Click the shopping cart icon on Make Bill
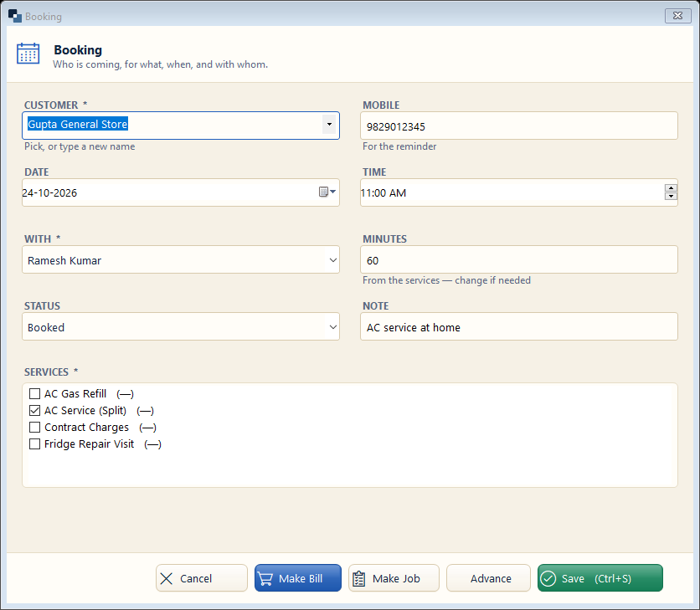The image size is (700, 610). pos(265,578)
